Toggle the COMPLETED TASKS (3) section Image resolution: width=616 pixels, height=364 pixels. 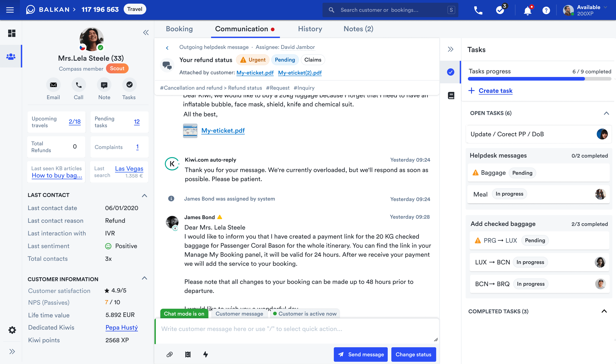pyautogui.click(x=604, y=311)
